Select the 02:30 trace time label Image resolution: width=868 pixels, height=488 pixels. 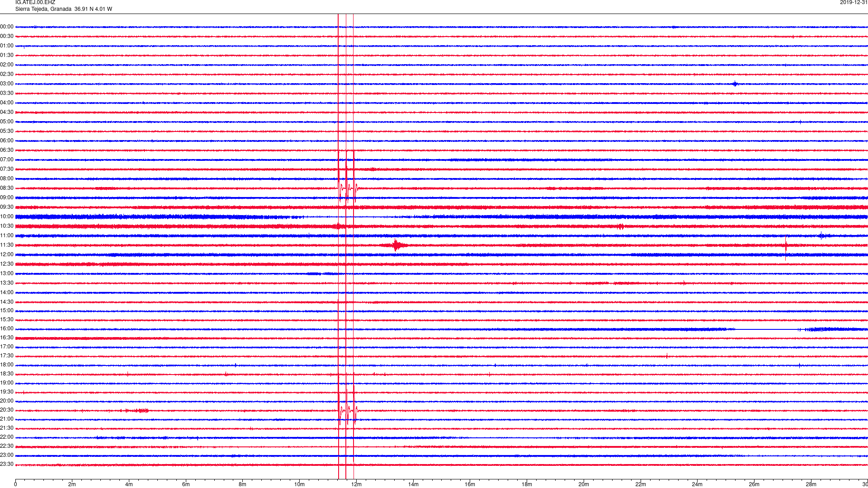[7, 75]
